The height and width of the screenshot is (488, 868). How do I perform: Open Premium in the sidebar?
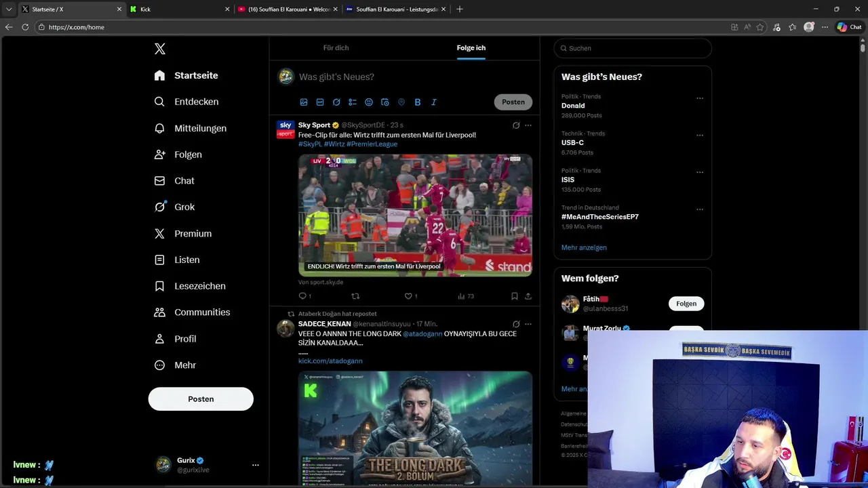coord(182,233)
